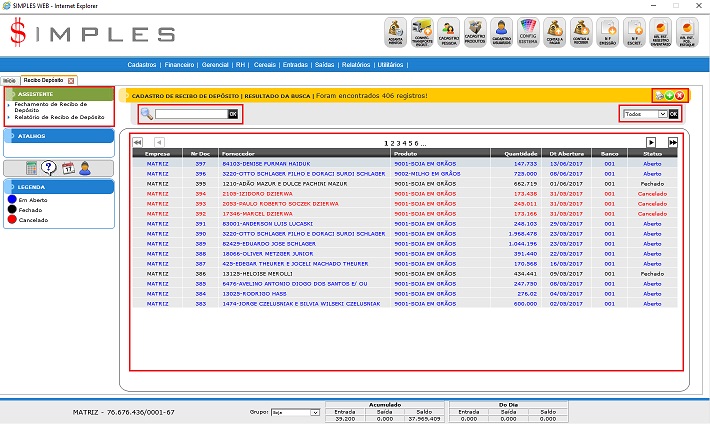Switch to the Início tab
The height and width of the screenshot is (424, 710).
click(x=9, y=79)
